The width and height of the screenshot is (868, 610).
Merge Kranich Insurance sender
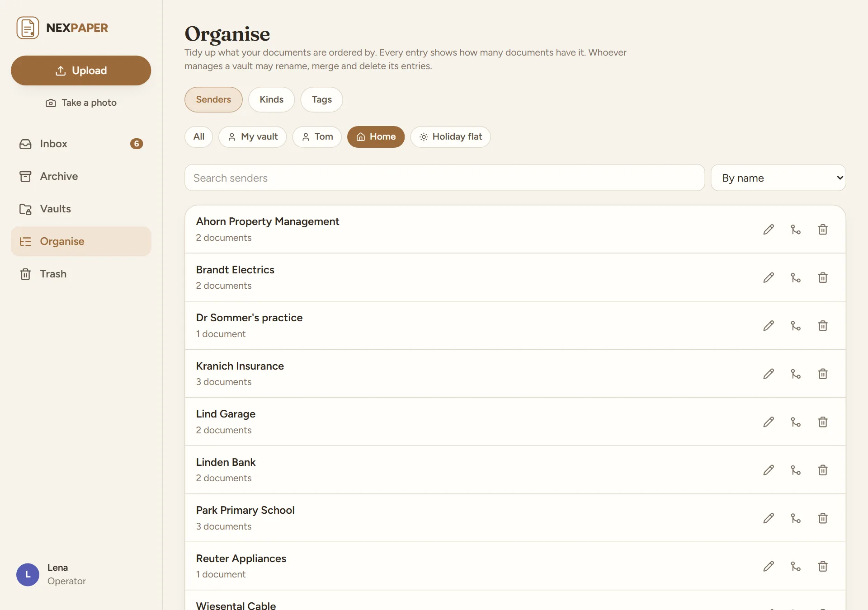coord(796,374)
